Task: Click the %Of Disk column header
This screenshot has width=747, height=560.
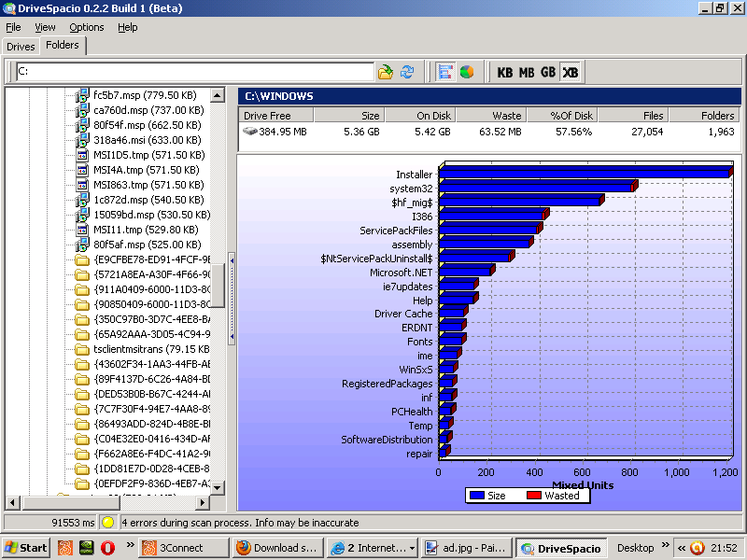Action: [x=562, y=115]
